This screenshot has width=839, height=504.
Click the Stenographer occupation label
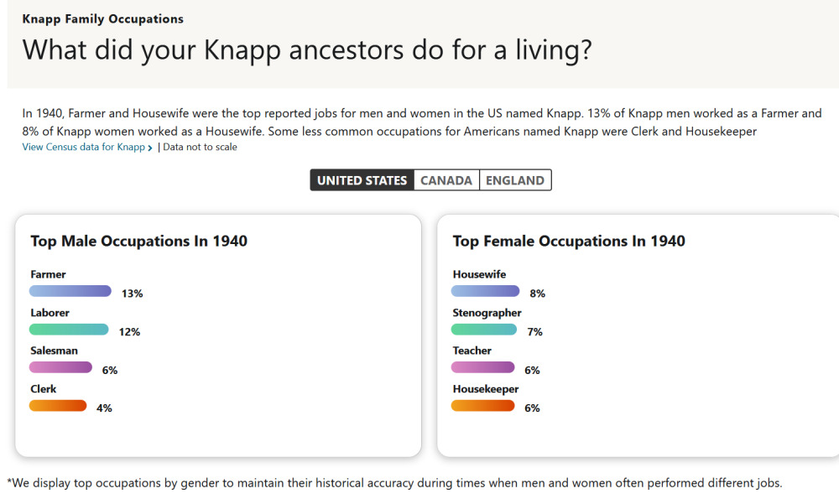(x=487, y=313)
